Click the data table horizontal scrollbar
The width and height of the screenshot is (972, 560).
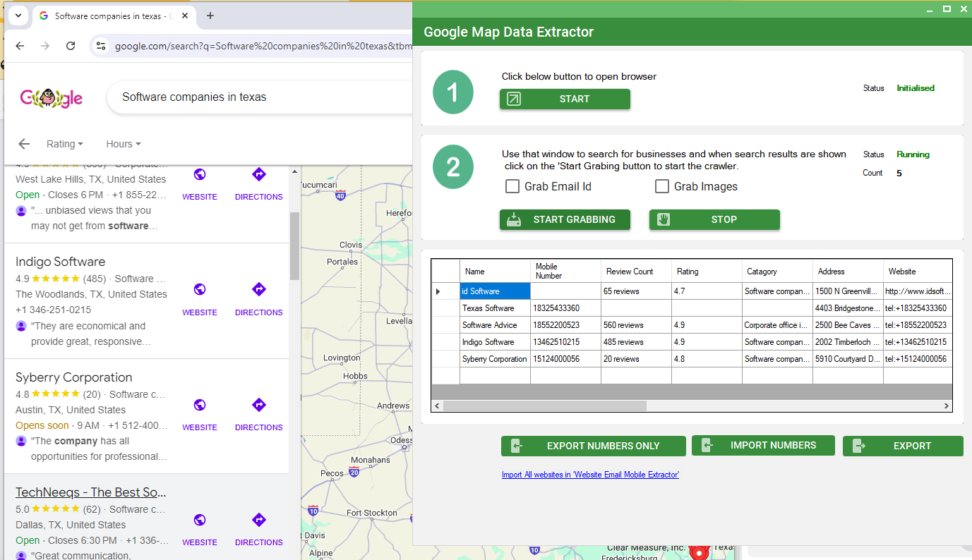click(x=544, y=406)
